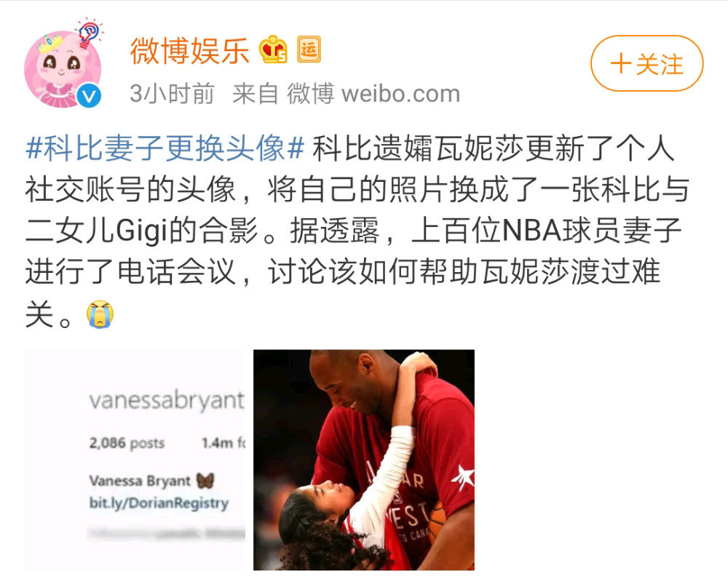728x582 pixels.
Task: Follow the account with the +关注 button
Action: tap(646, 63)
